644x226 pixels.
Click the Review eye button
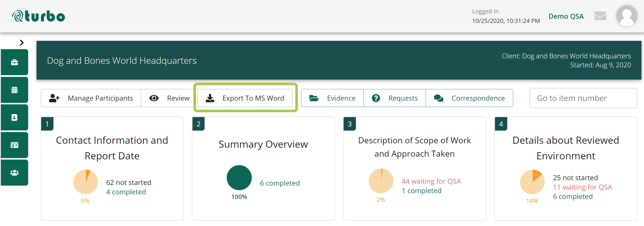tap(169, 98)
